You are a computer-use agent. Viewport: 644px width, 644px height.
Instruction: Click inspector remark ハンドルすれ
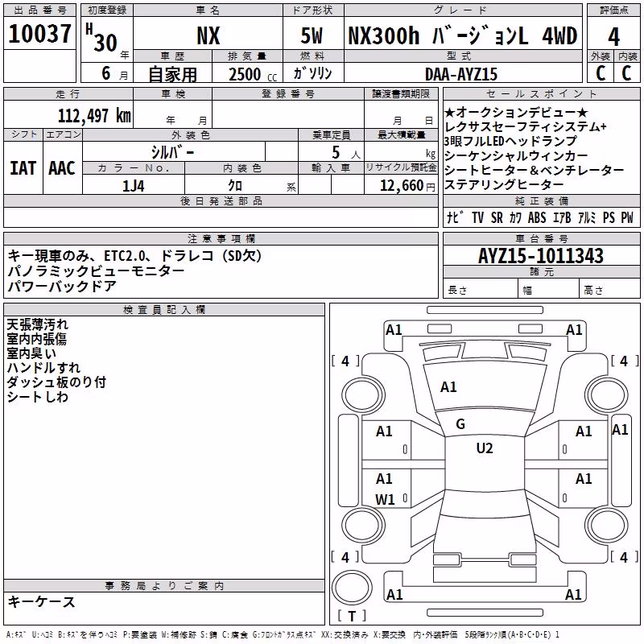pos(43,368)
